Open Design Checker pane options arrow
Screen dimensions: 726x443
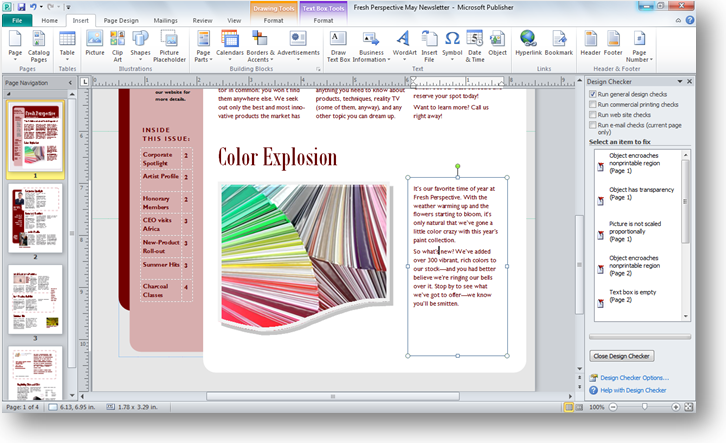[680, 81]
